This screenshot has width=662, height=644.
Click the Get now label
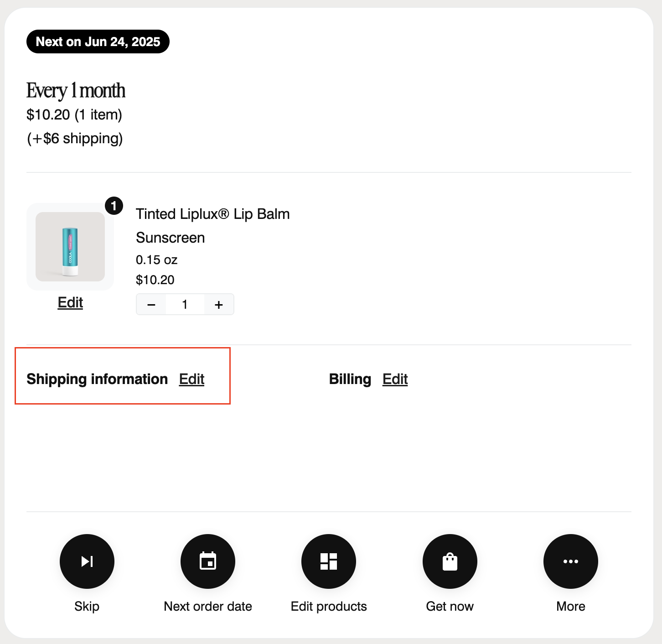click(x=450, y=606)
